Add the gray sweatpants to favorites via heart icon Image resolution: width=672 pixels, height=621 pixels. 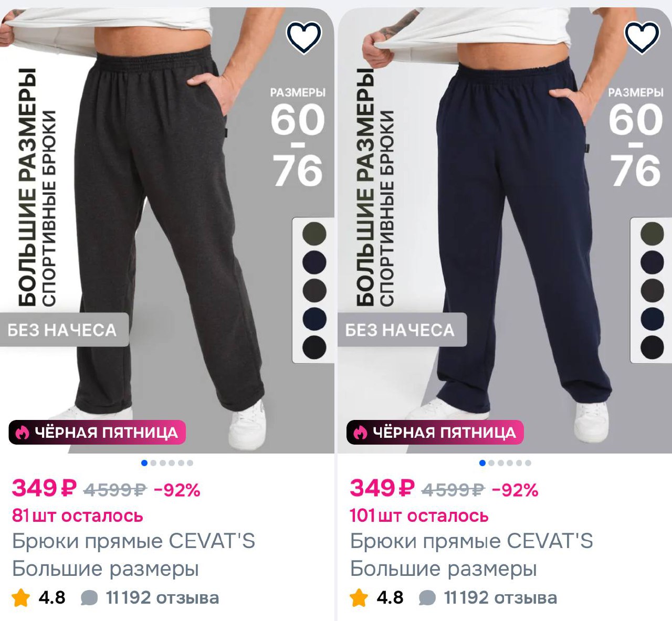(304, 37)
